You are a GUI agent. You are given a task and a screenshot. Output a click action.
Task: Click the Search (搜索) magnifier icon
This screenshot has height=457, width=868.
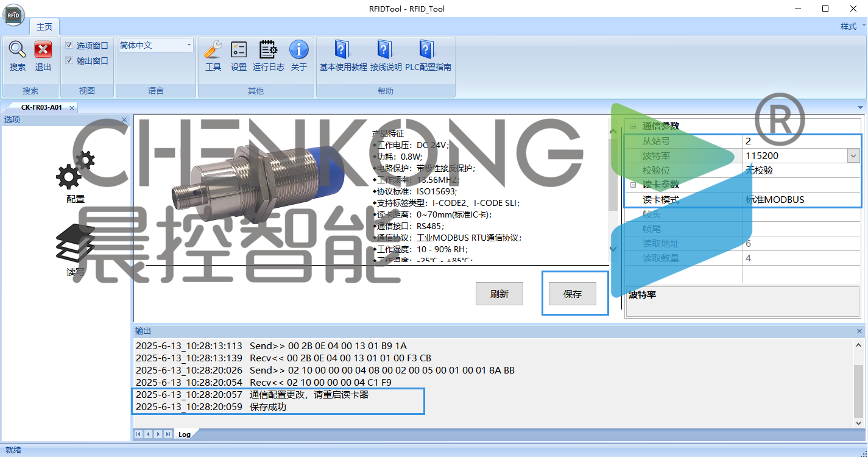point(18,50)
